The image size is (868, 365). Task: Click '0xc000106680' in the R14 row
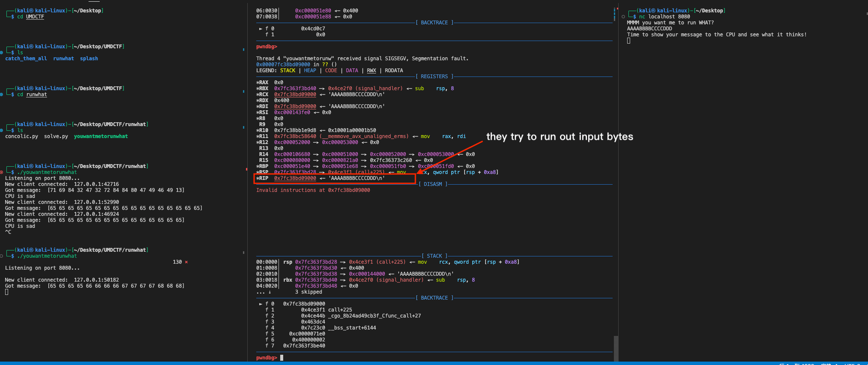[292, 154]
